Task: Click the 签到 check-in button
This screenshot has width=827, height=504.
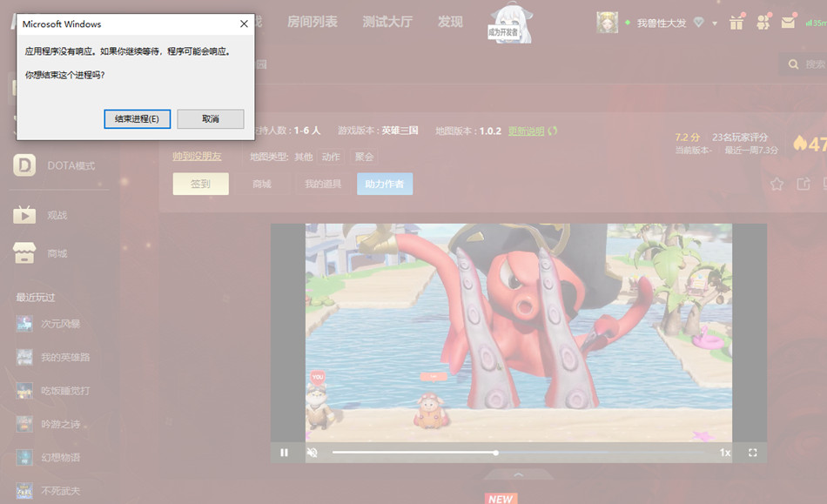Action: coord(200,184)
